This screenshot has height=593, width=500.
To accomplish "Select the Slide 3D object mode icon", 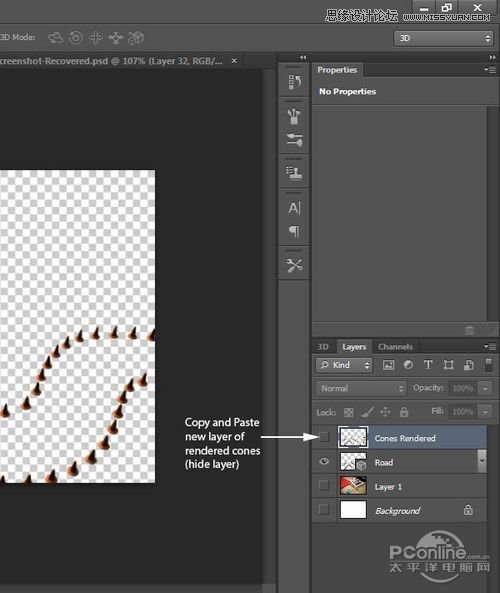I will [115, 37].
